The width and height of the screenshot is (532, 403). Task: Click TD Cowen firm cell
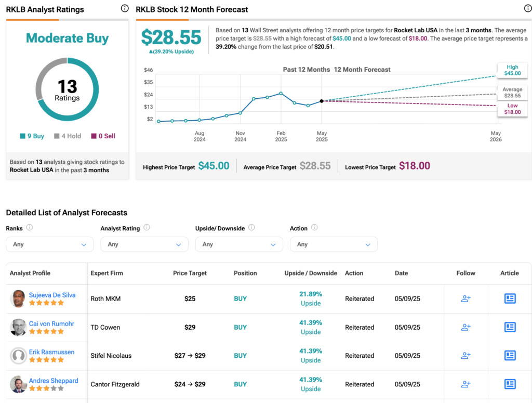[x=105, y=327]
